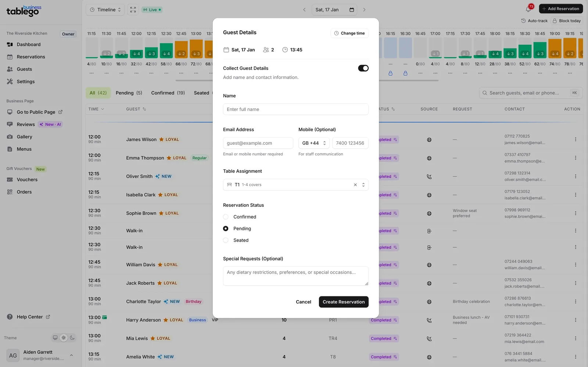
Task: Select the light theme sun icon
Action: pyautogui.click(x=64, y=338)
